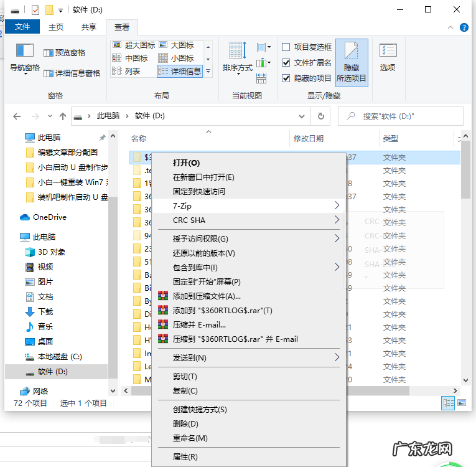This screenshot has height=467, width=476.
Task: Choose 压缩并 E-mail... in the context menu
Action: click(249, 324)
